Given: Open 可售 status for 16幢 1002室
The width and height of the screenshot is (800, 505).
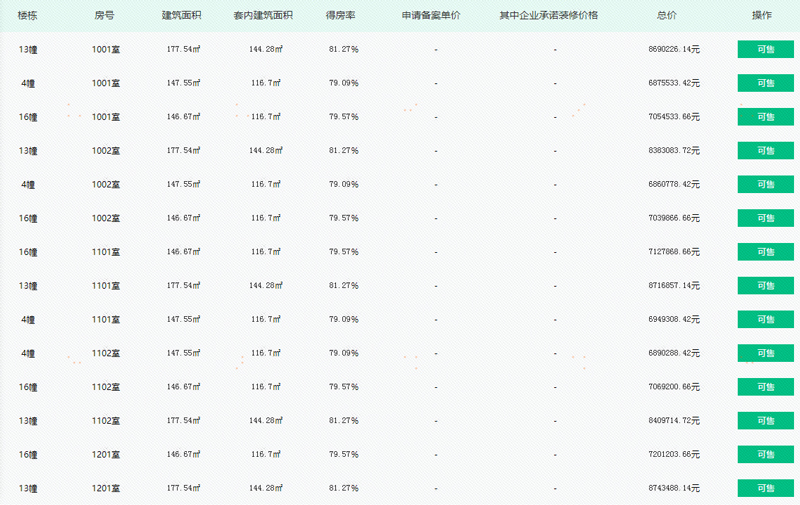Looking at the screenshot, I should click(x=766, y=218).
